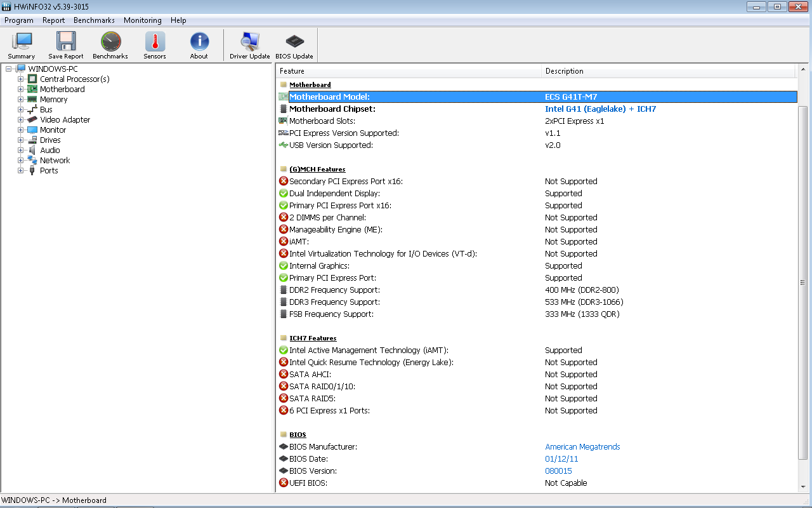Select the Network label in the tree
Viewport: 812px width, 508px height.
pyautogui.click(x=55, y=160)
